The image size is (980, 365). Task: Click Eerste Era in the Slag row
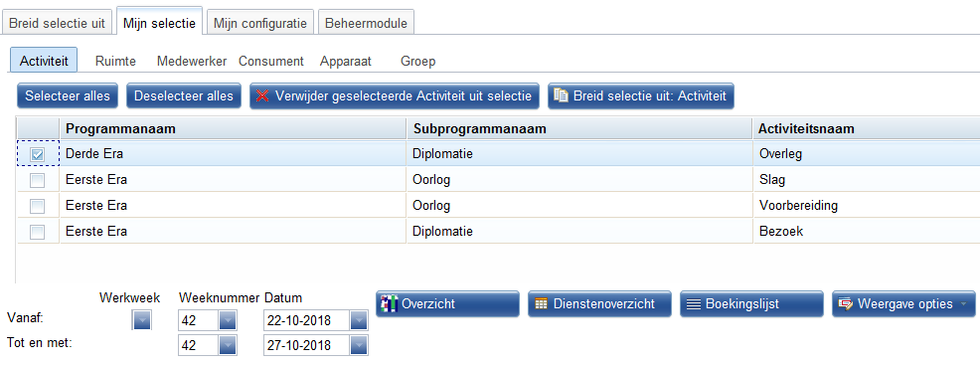click(x=234, y=180)
